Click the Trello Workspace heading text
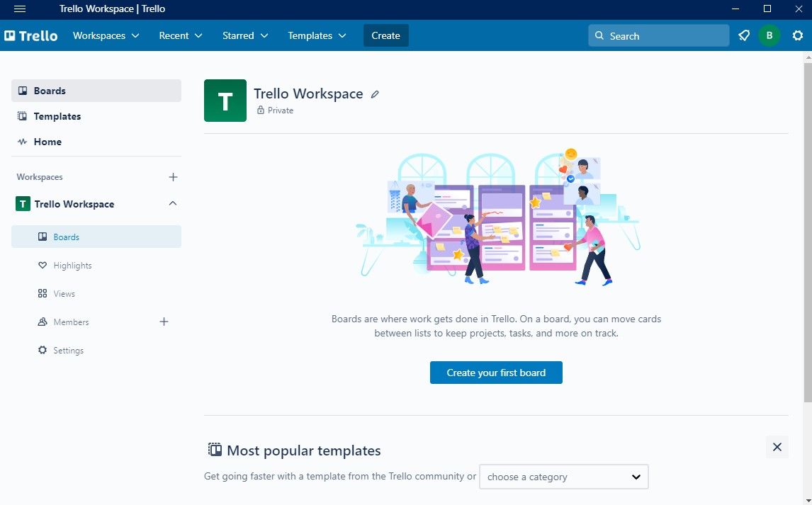Viewport: 812px width, 505px height. [308, 93]
